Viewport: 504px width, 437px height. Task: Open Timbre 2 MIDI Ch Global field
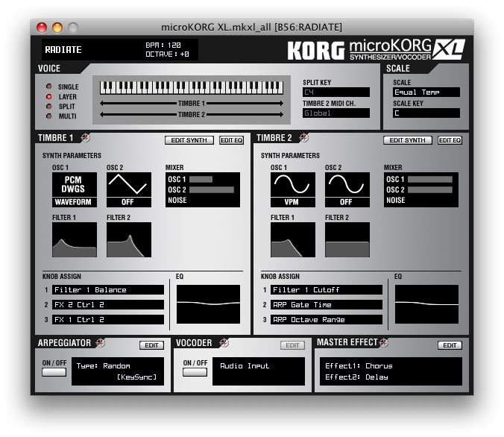(336, 113)
